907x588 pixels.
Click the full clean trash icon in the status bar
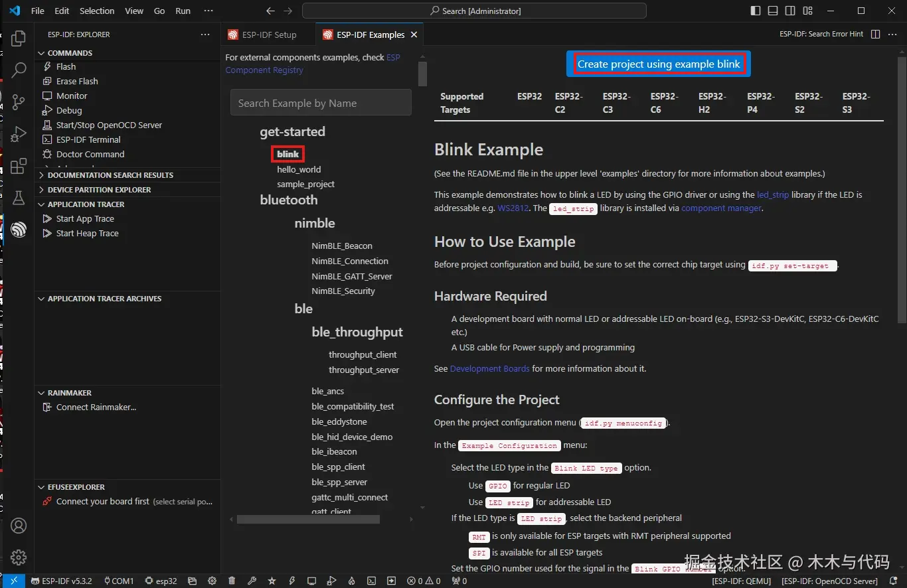232,581
